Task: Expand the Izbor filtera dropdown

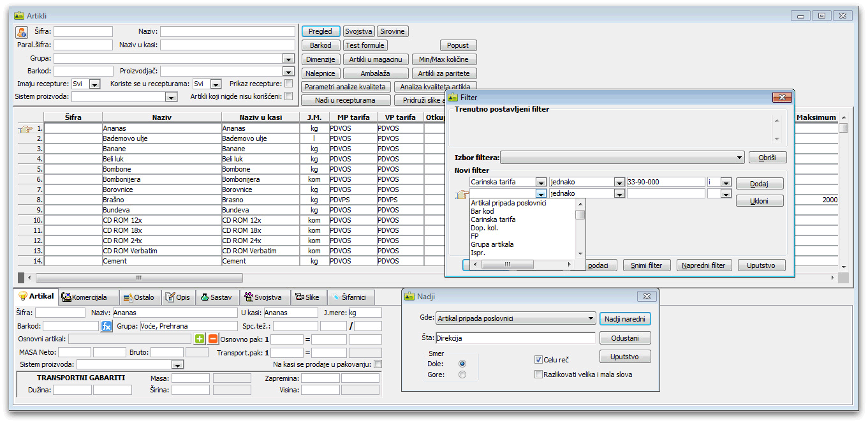Action: (x=739, y=158)
